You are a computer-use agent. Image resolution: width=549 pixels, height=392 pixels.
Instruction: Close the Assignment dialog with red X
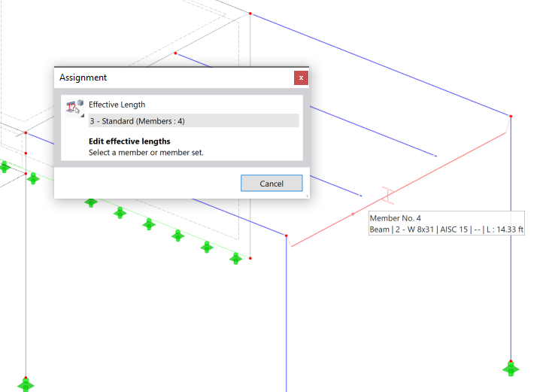click(301, 77)
